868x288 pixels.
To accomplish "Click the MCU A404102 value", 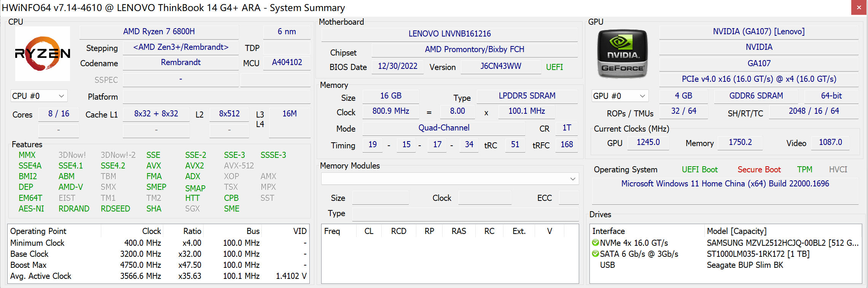I will tap(287, 62).
